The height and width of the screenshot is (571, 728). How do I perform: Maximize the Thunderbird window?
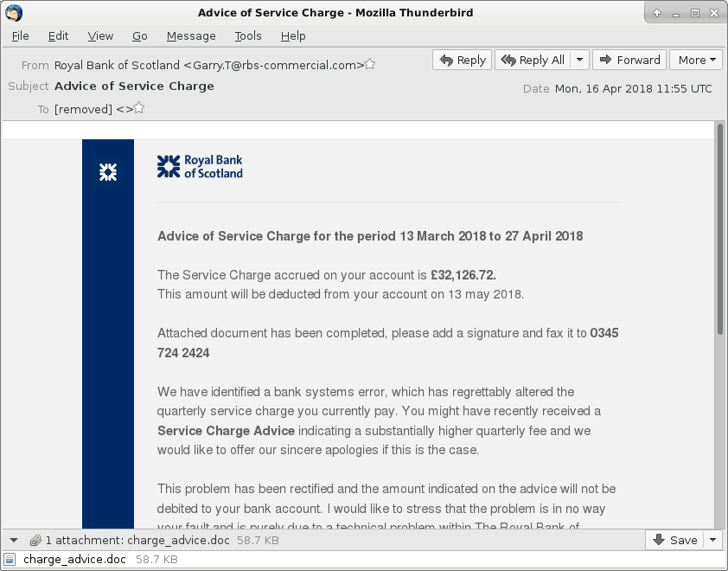(695, 13)
